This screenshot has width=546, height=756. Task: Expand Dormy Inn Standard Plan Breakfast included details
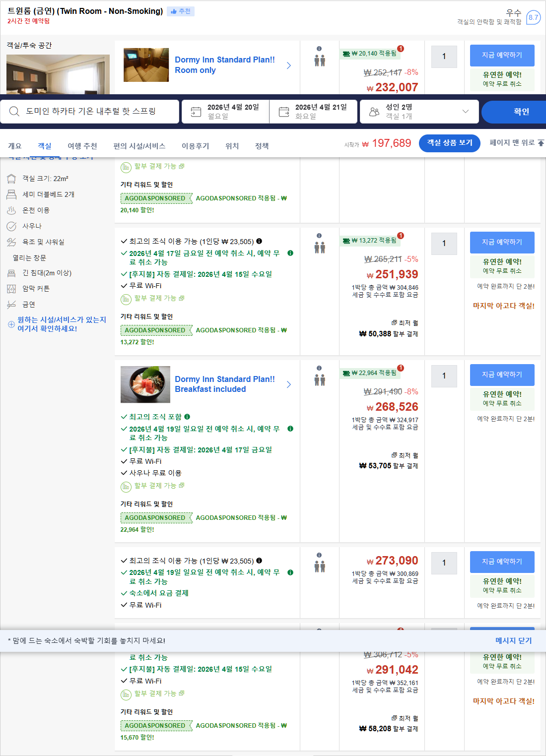pyautogui.click(x=289, y=384)
